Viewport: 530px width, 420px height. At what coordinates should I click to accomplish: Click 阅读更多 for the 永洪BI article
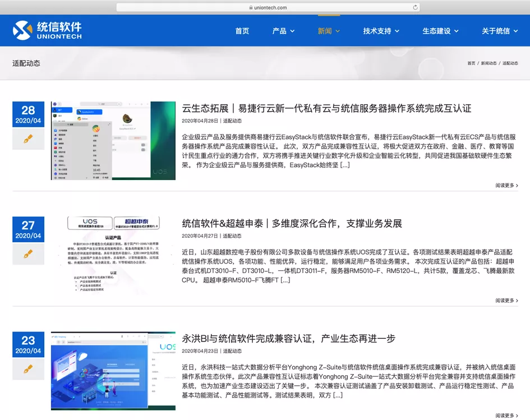coord(506,416)
